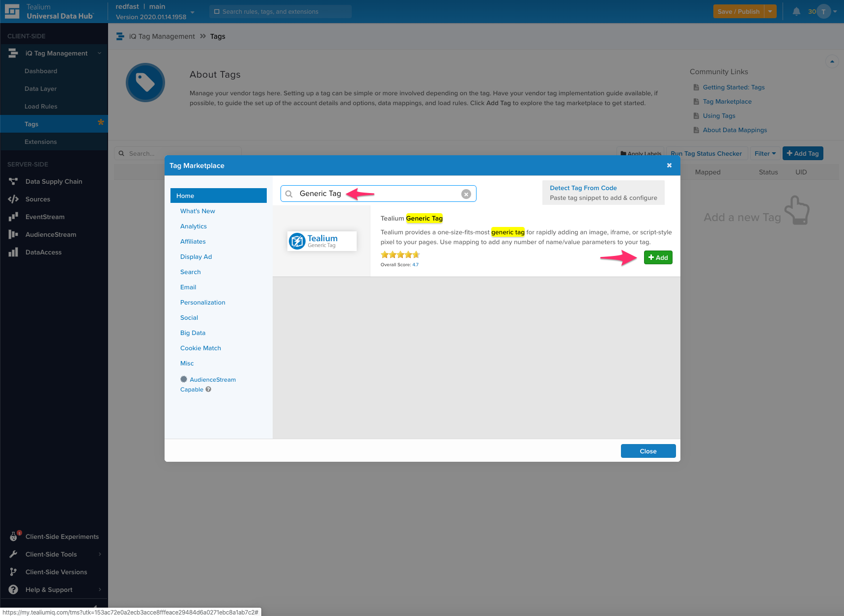The height and width of the screenshot is (616, 844).
Task: Select the Cookie Match category
Action: coord(200,348)
